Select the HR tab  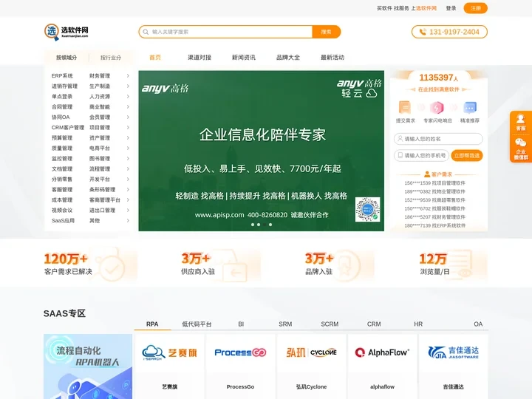(x=418, y=324)
